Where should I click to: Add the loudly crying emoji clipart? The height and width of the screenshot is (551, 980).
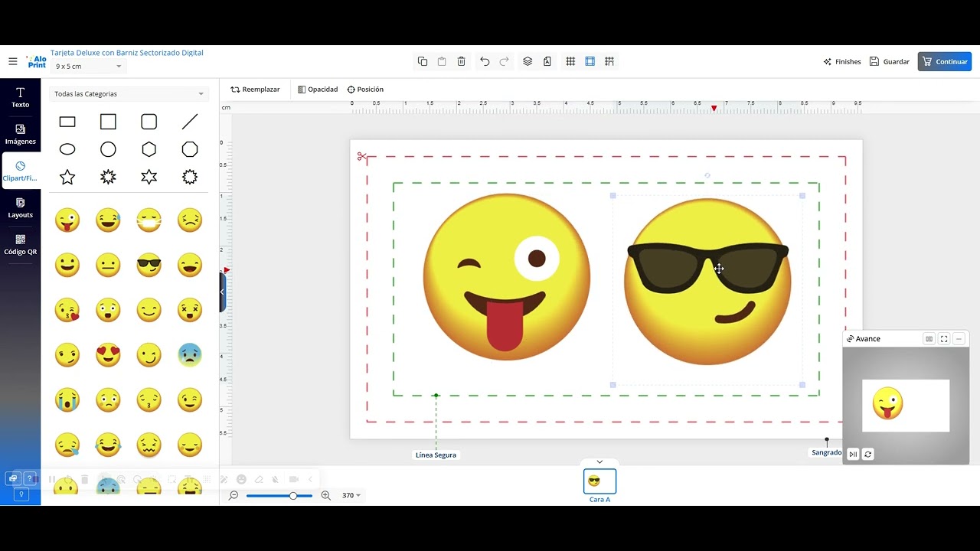[67, 399]
